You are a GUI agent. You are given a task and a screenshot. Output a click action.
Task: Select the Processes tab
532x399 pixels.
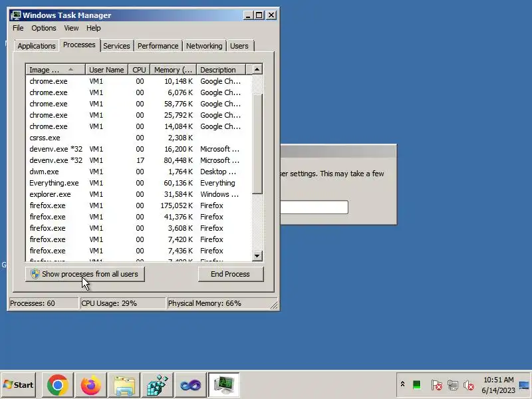click(79, 45)
